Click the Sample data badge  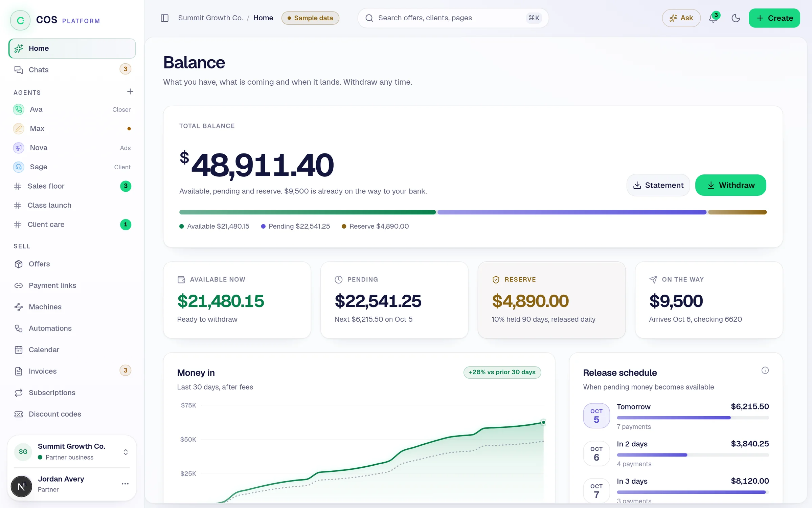310,18
